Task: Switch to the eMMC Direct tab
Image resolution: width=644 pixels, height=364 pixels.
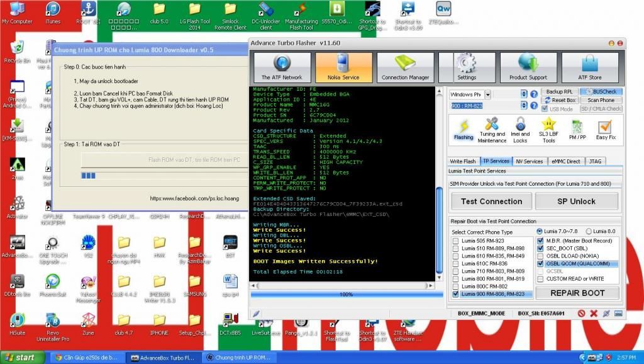Action: click(x=565, y=161)
